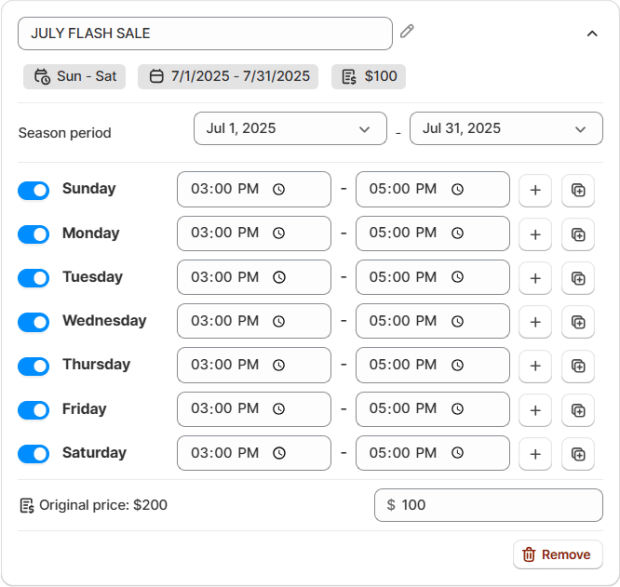Add a time slot for Wednesday
The width and height of the screenshot is (620, 587).
(535, 322)
